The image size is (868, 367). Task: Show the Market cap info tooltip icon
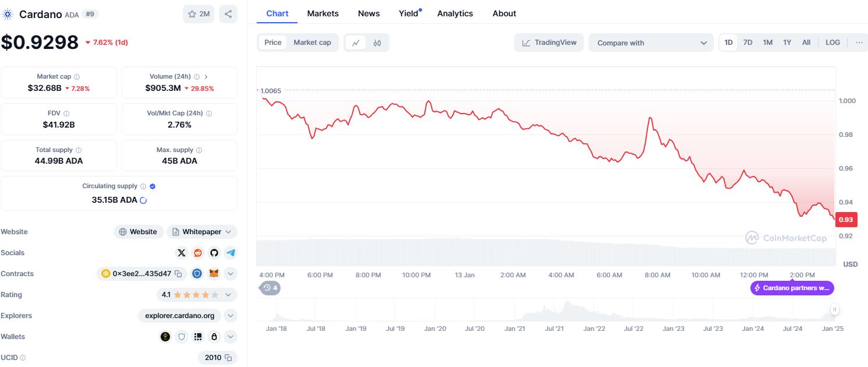[x=77, y=77]
